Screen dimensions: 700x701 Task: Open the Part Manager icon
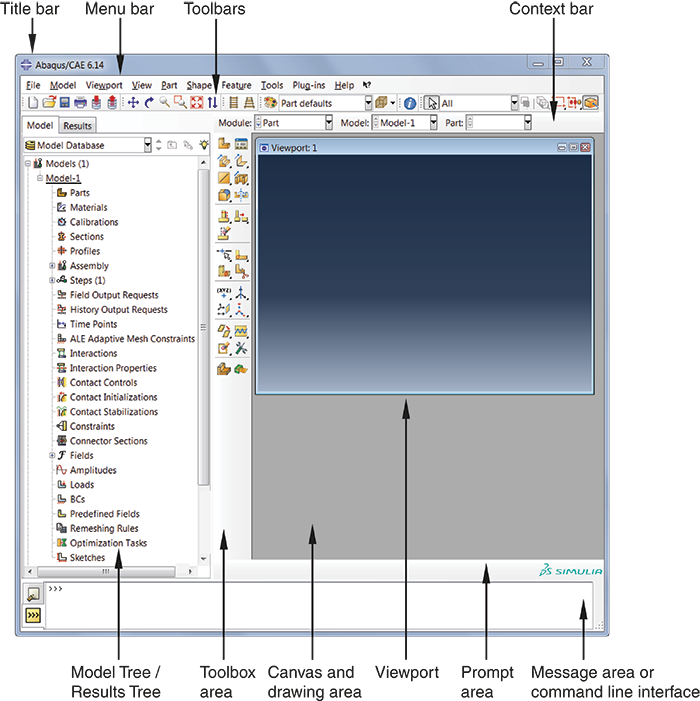(241, 145)
